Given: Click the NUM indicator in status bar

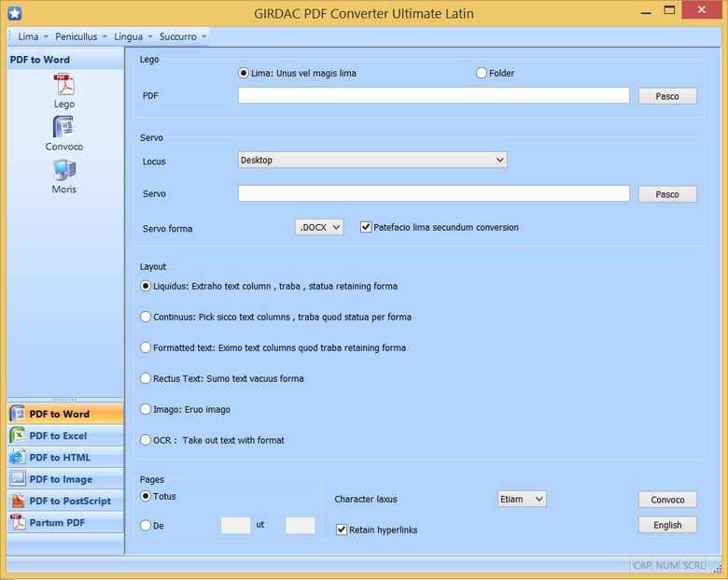Looking at the screenshot, I should pyautogui.click(x=667, y=565).
